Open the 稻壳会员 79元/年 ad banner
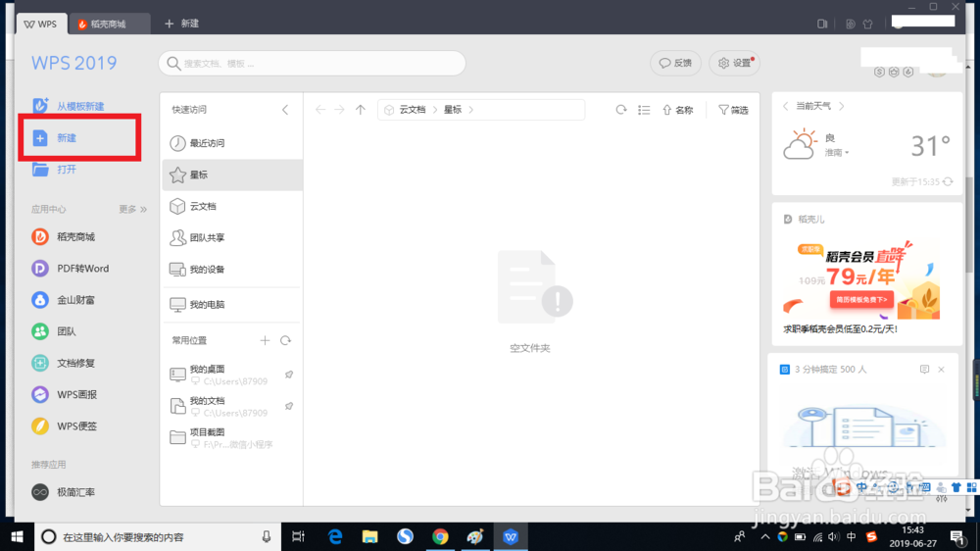 861,279
